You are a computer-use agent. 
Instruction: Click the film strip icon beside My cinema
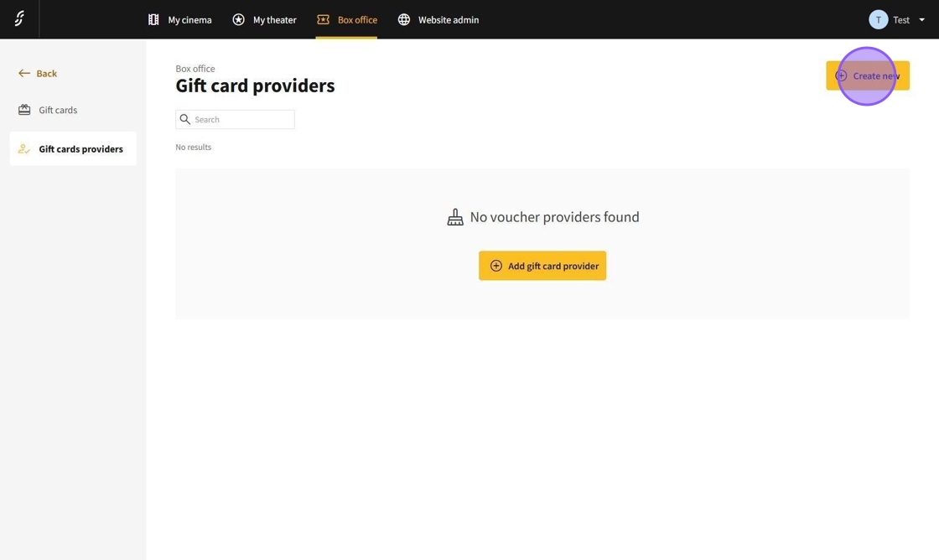tap(153, 19)
